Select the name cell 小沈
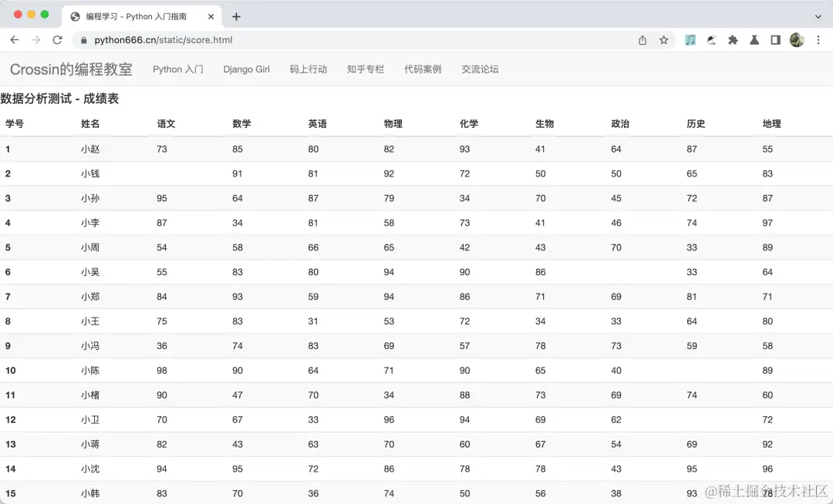The height and width of the screenshot is (504, 833). coord(90,469)
